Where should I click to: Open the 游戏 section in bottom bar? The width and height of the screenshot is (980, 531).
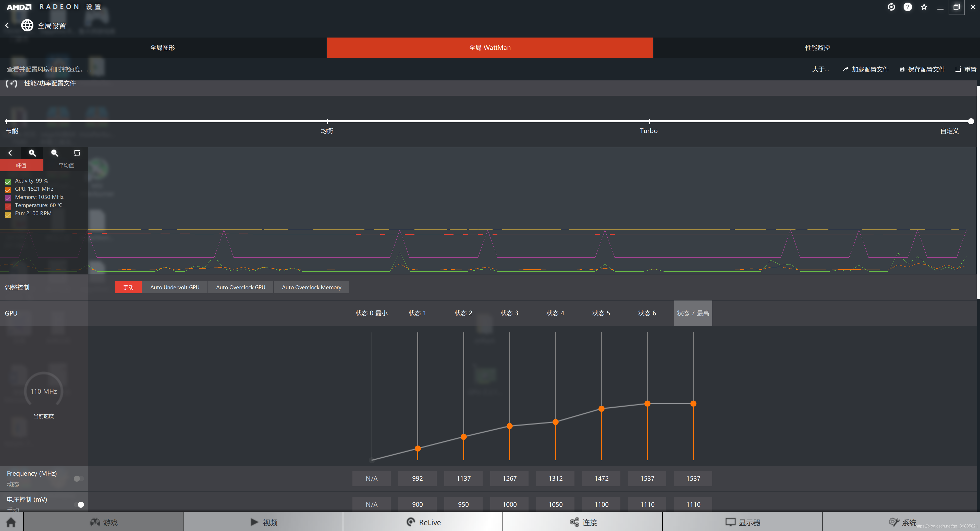coord(103,522)
